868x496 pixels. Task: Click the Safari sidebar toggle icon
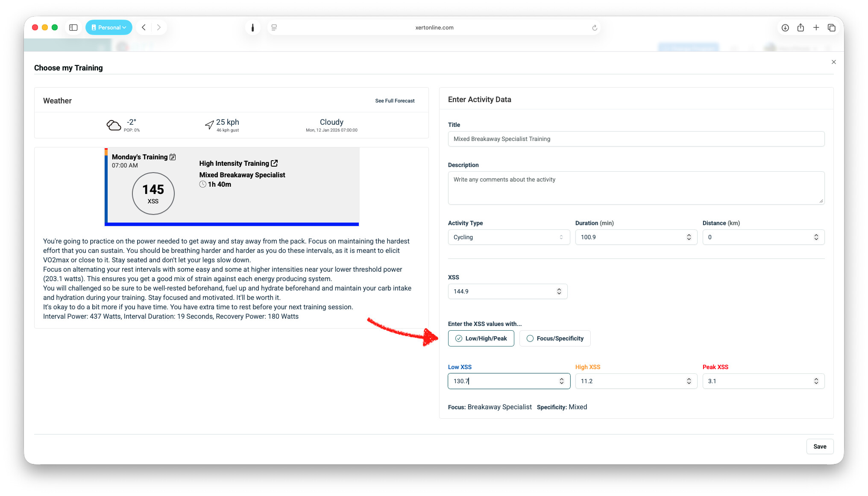point(73,27)
